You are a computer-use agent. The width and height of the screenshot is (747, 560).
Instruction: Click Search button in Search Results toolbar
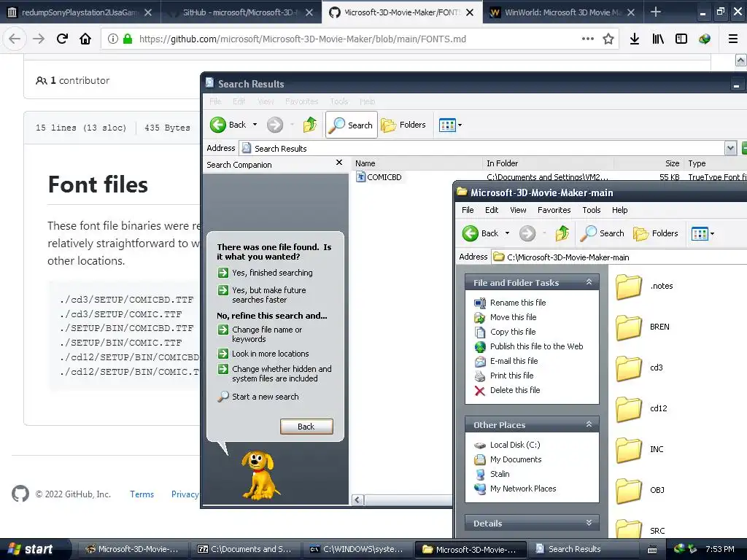(x=352, y=125)
